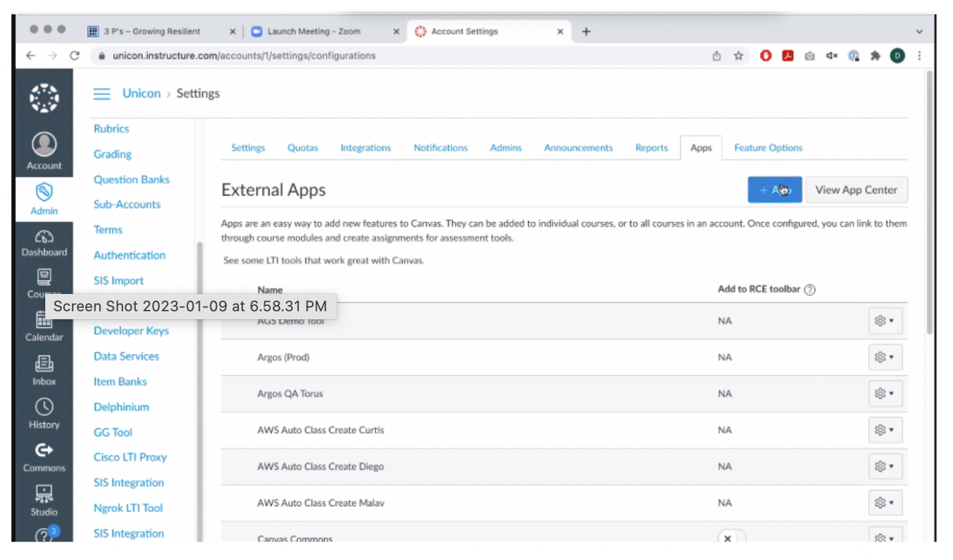Screen dimensions: 953x560
Task: Click the hamburger navigation menu icon
Action: 101,94
